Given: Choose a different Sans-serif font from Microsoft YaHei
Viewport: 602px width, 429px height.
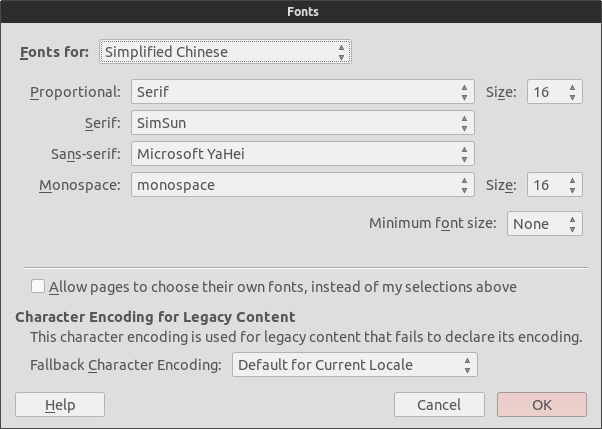Looking at the screenshot, I should click(x=303, y=154).
